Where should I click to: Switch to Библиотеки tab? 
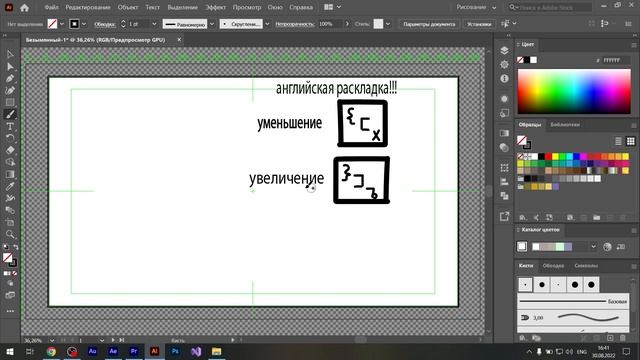pos(565,124)
